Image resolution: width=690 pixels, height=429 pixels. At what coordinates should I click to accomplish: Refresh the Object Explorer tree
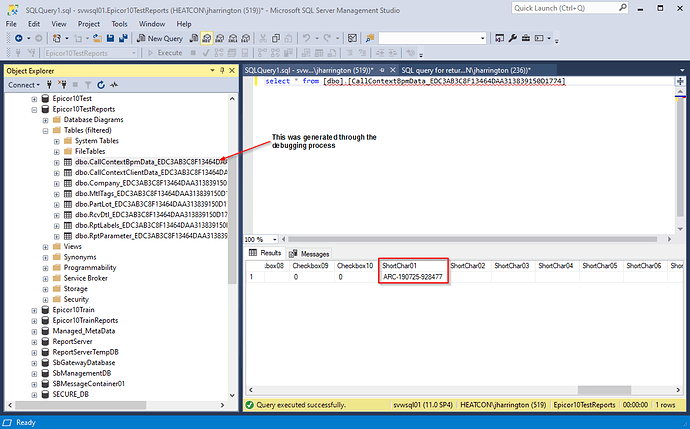pos(101,85)
